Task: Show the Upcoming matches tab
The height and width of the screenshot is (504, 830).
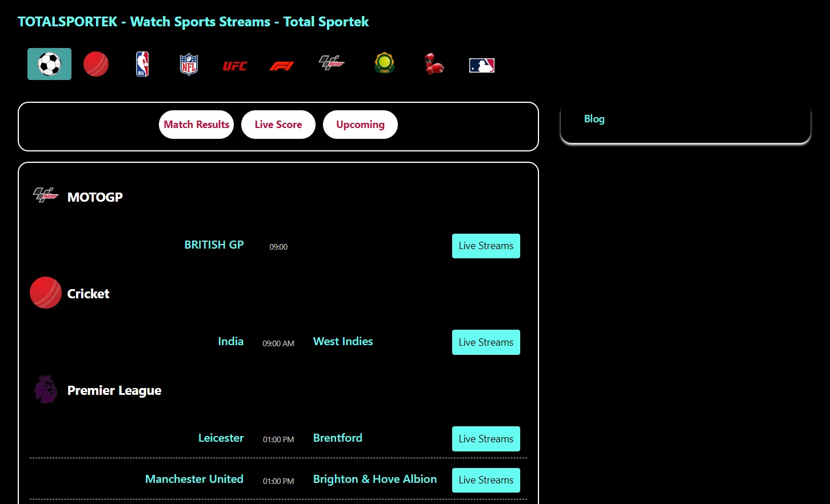Action: click(360, 125)
